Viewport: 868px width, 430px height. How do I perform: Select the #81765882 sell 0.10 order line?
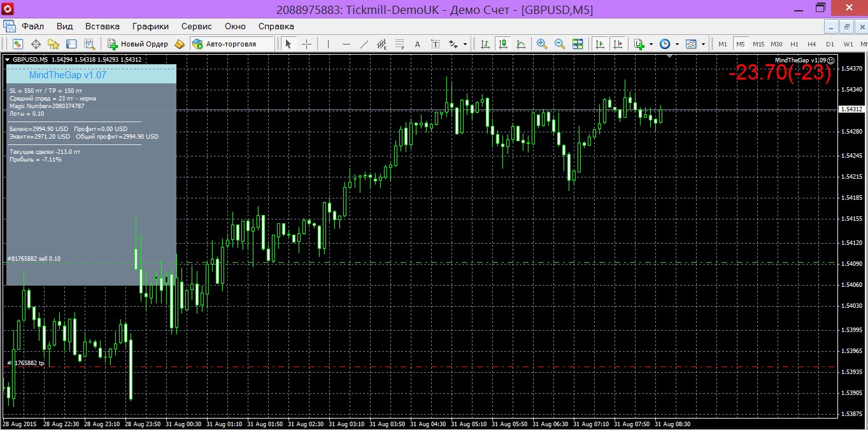(34, 259)
